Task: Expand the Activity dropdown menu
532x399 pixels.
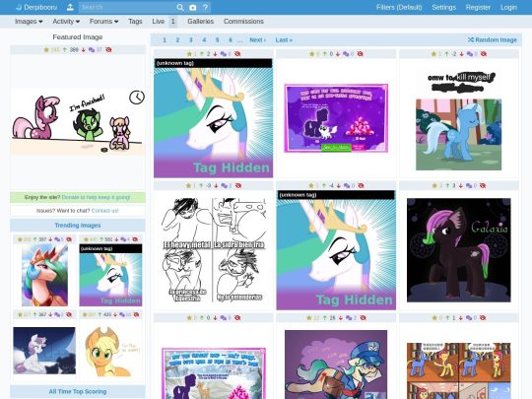Action: click(66, 22)
